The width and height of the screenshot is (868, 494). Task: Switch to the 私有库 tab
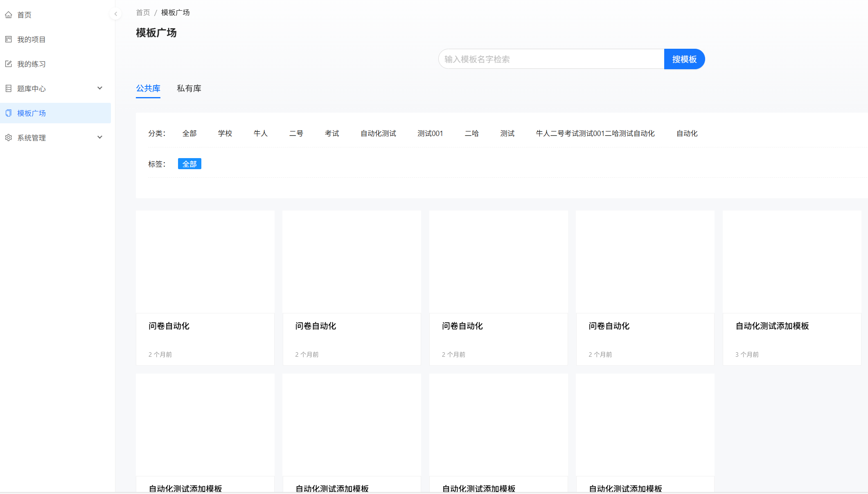pos(189,88)
